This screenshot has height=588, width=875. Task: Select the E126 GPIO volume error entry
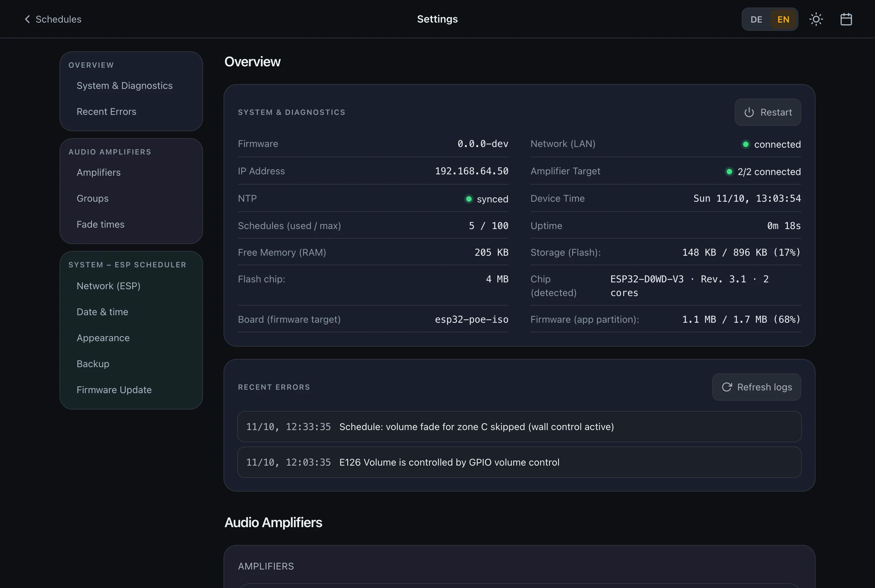point(519,463)
